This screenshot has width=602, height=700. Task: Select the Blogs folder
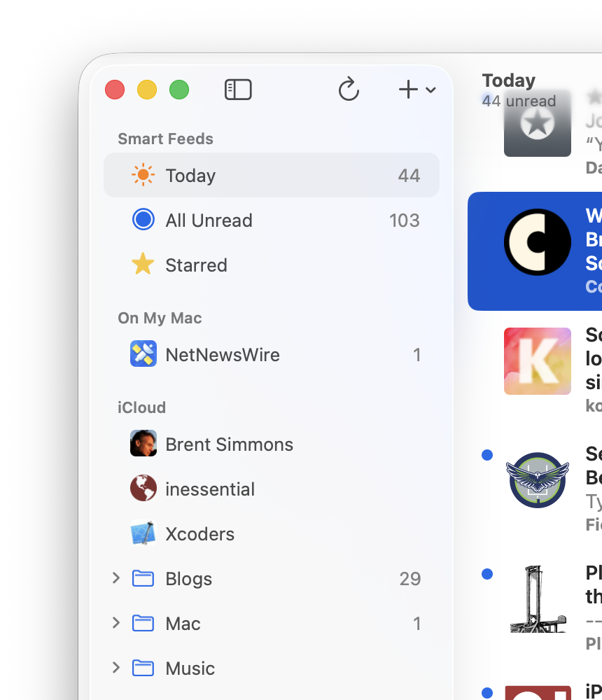[x=272, y=579]
